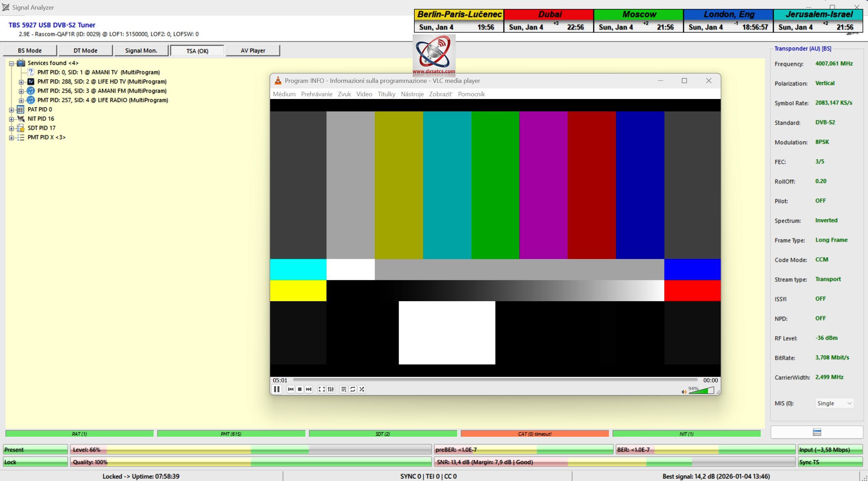The height and width of the screenshot is (481, 868).
Task: Open the Nástroje menu in VLC
Action: click(412, 94)
